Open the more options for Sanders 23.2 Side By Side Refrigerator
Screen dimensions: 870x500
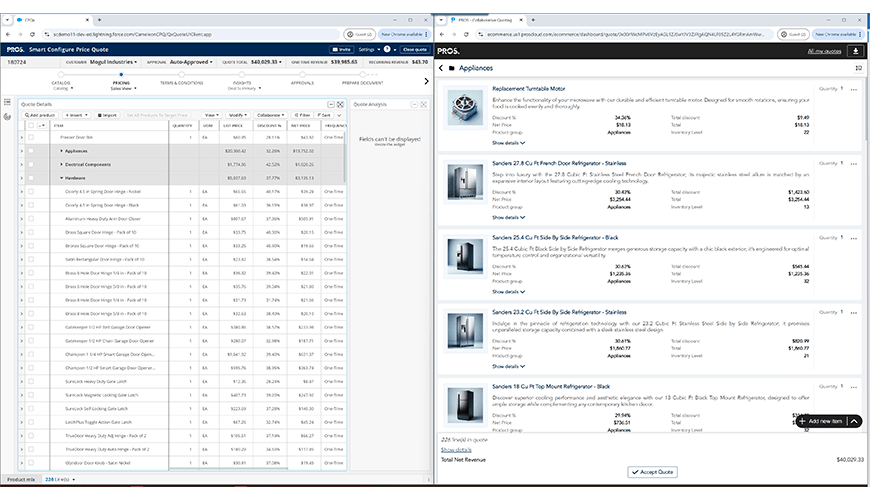pyautogui.click(x=853, y=312)
